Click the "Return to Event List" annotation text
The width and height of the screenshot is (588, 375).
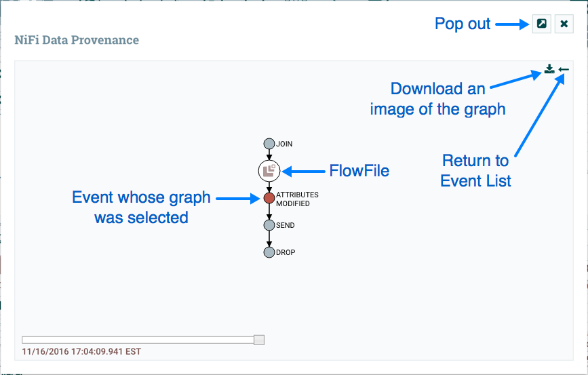coord(475,171)
